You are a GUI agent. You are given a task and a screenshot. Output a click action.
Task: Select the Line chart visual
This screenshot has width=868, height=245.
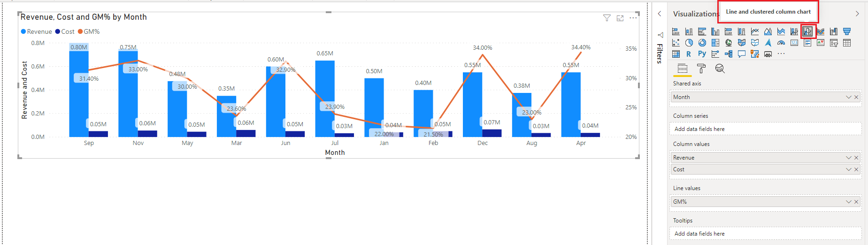click(754, 31)
